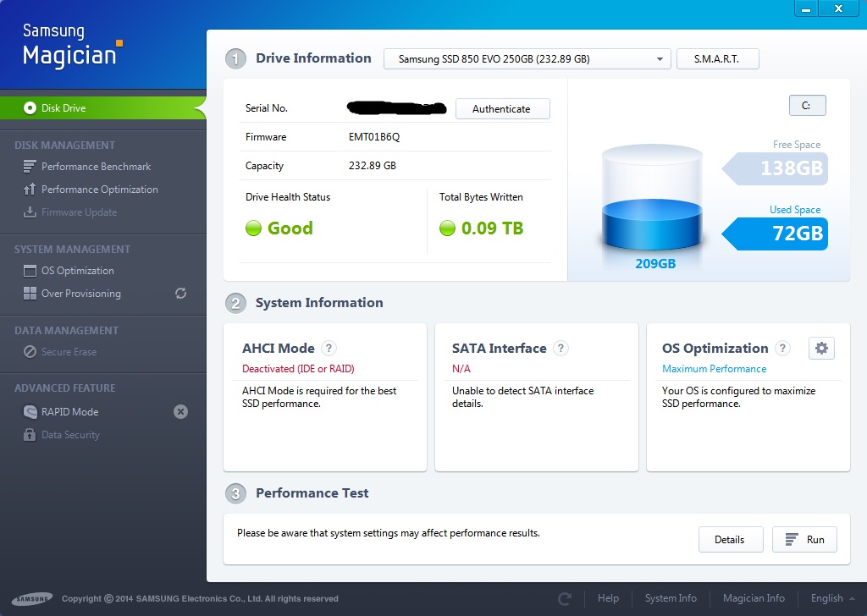Open English language selector
Screen dimensions: 867x616
click(833, 598)
